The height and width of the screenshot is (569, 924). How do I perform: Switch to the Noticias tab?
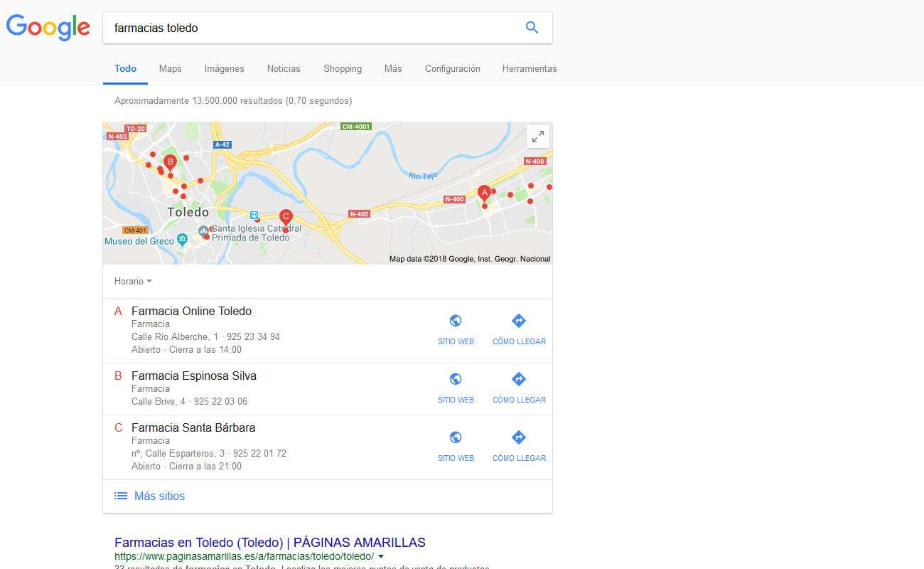[284, 69]
